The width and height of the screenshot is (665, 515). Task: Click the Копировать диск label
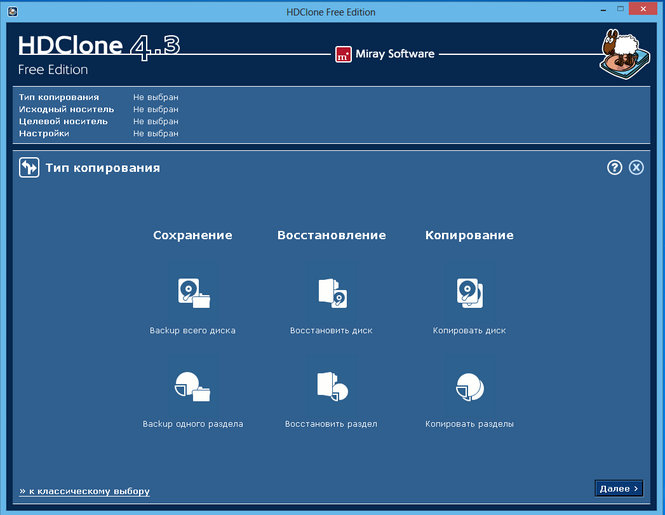click(469, 330)
